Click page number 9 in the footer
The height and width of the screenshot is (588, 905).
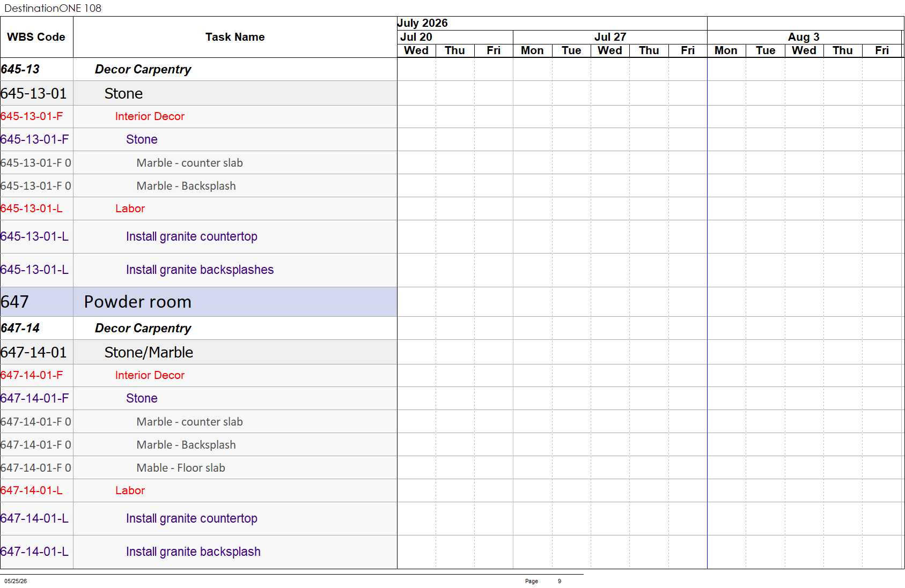pyautogui.click(x=559, y=581)
